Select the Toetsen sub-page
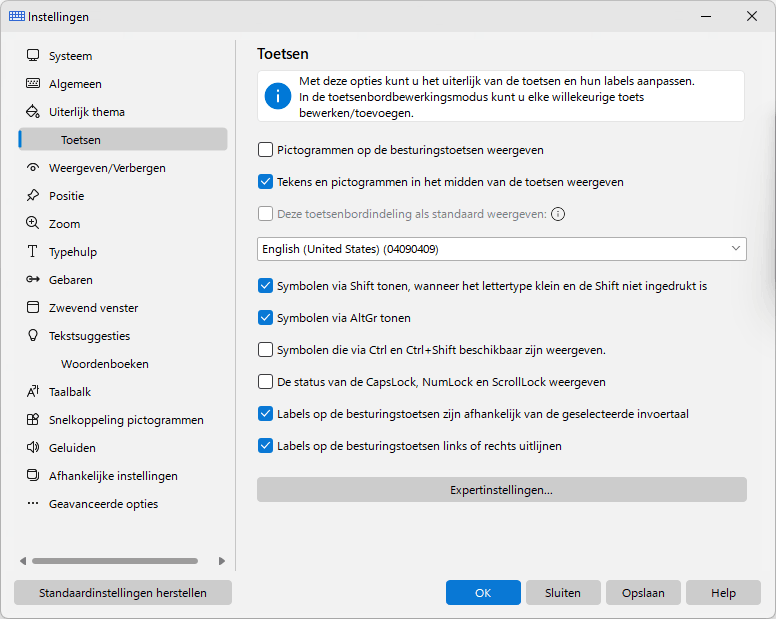This screenshot has width=776, height=619. [123, 140]
